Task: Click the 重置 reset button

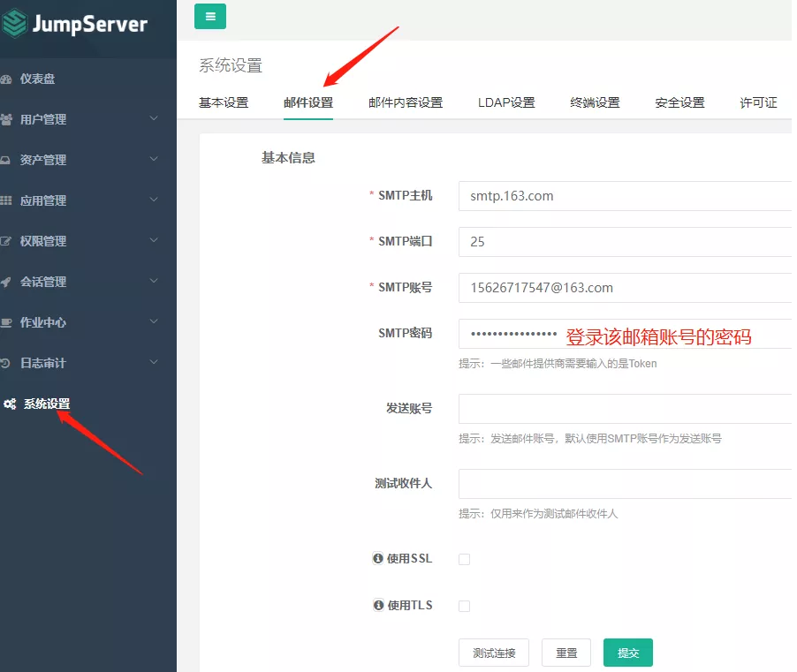Action: pos(566,653)
